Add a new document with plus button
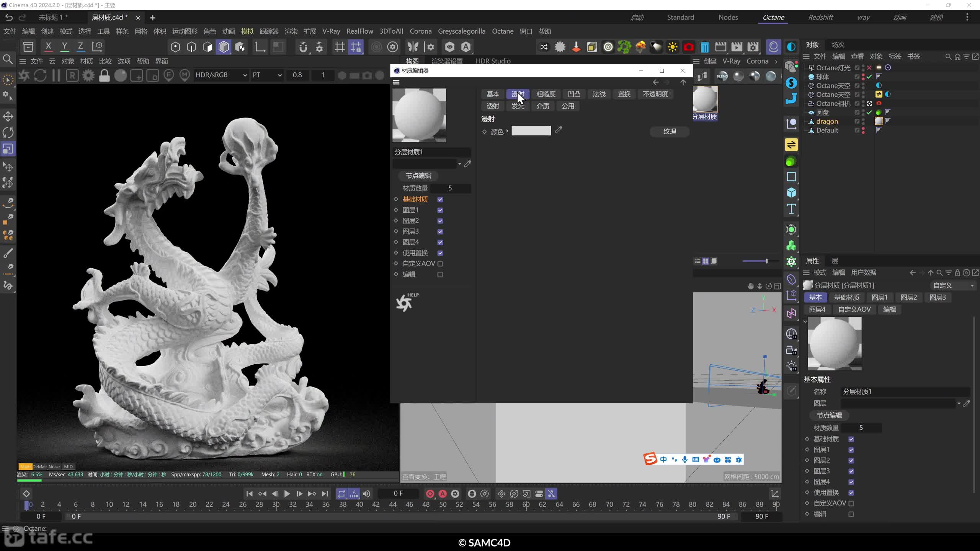The height and width of the screenshot is (551, 980). pyautogui.click(x=153, y=18)
